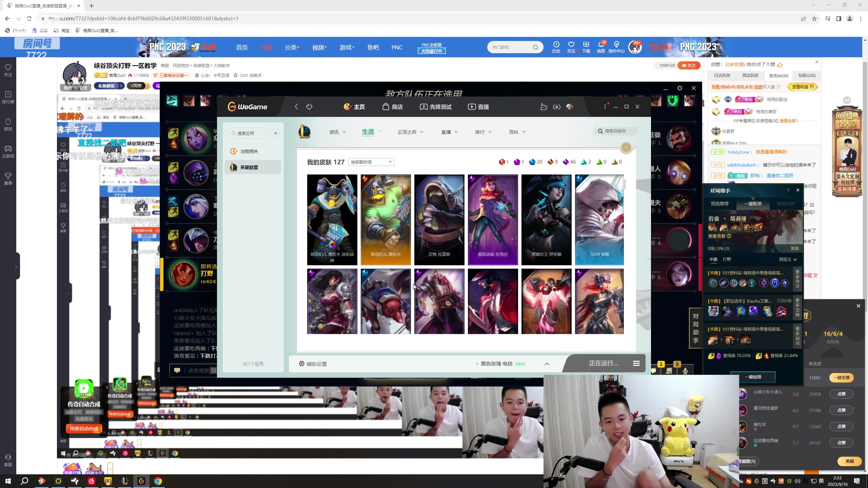Switch to 预选推荐 tab in 对局助手

tap(720, 204)
